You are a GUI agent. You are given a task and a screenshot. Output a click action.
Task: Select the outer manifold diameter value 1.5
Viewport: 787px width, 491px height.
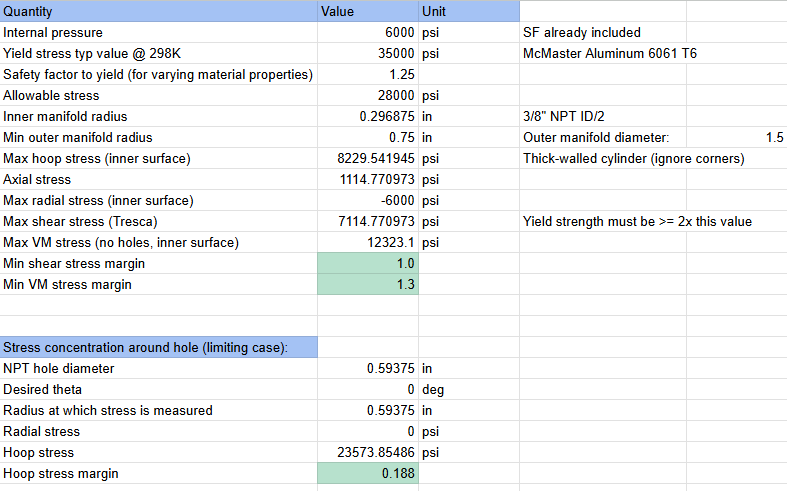tap(773, 137)
